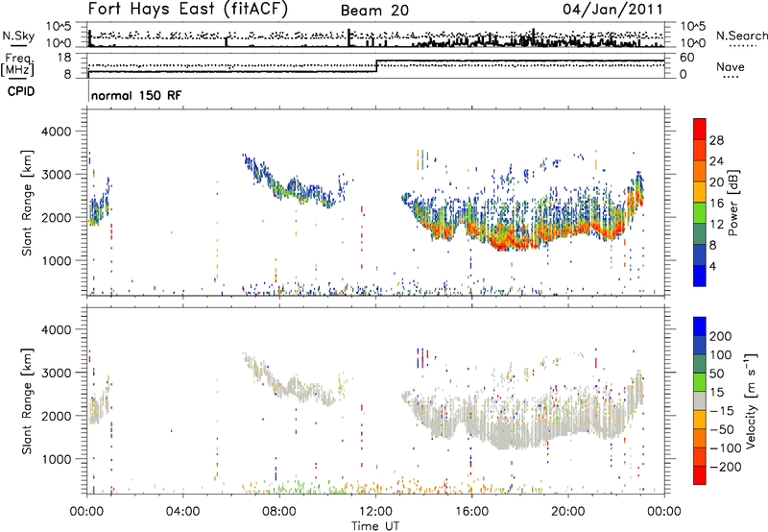The image size is (768, 532).
Task: Click the 60 Nave tick label
Action: [x=687, y=58]
